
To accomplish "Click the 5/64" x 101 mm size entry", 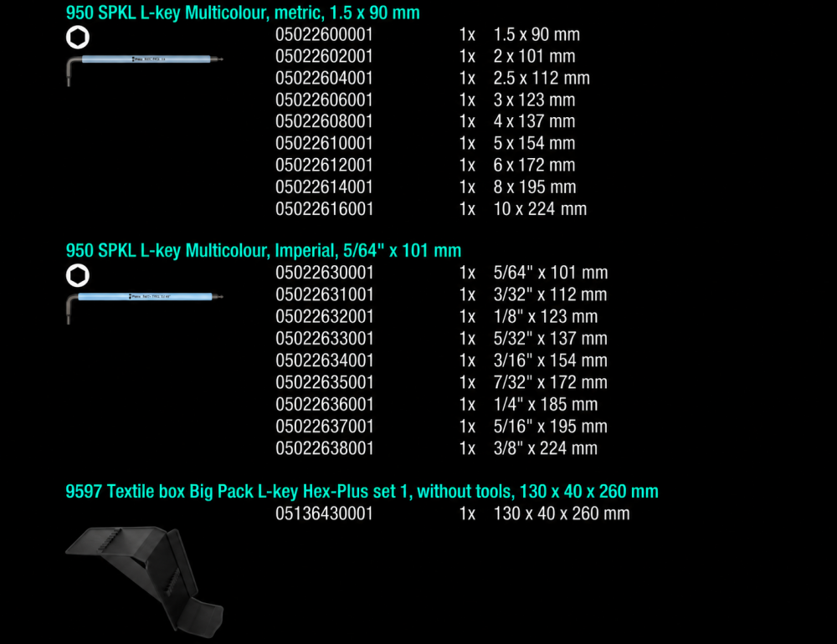I will click(551, 273).
